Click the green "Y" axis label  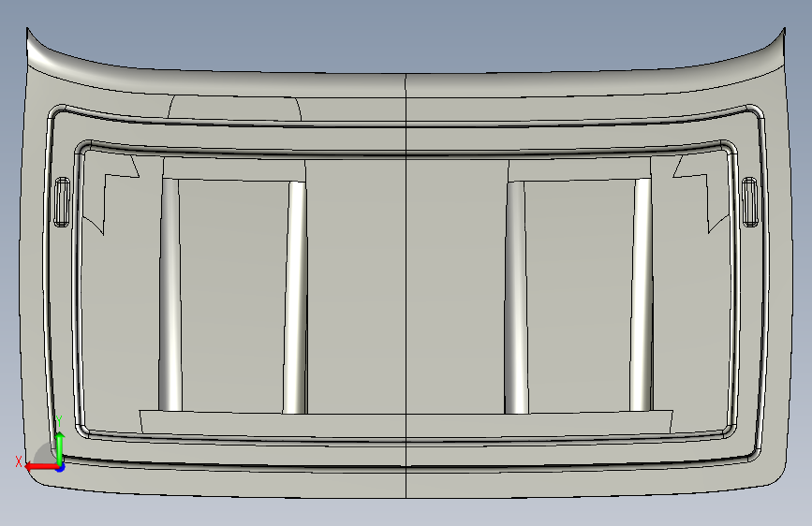[59, 421]
